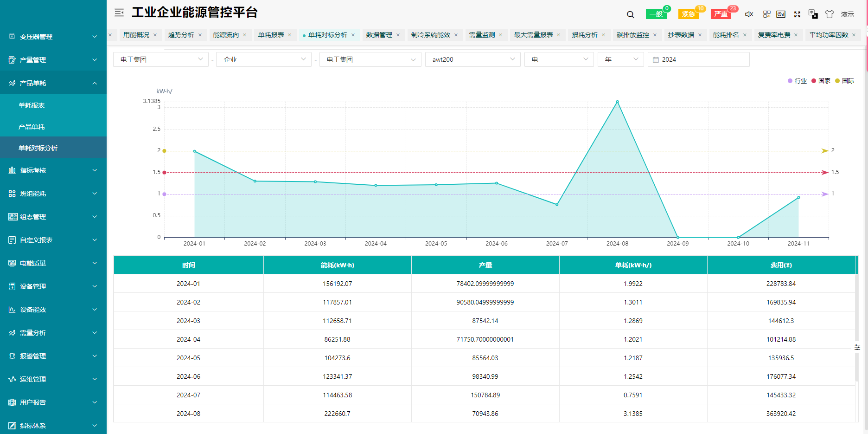The height and width of the screenshot is (434, 868).
Task: Click the 需量分析 sidebar icon
Action: point(12,333)
